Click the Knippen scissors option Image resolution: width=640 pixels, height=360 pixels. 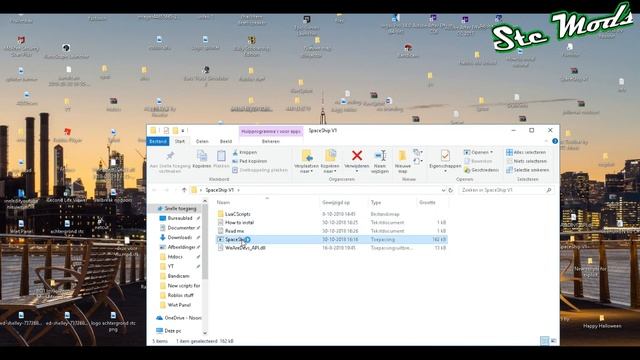(244, 152)
